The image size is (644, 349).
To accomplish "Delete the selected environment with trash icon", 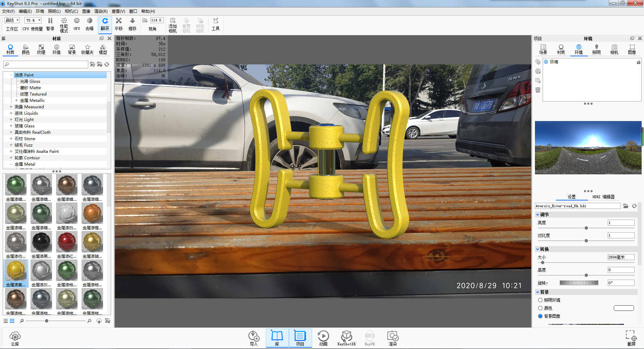I will [x=538, y=90].
